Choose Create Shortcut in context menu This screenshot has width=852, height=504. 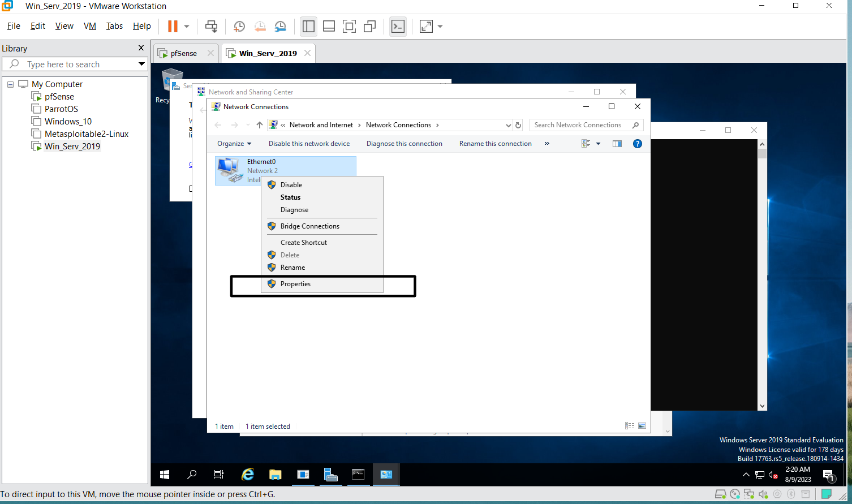click(322, 243)
